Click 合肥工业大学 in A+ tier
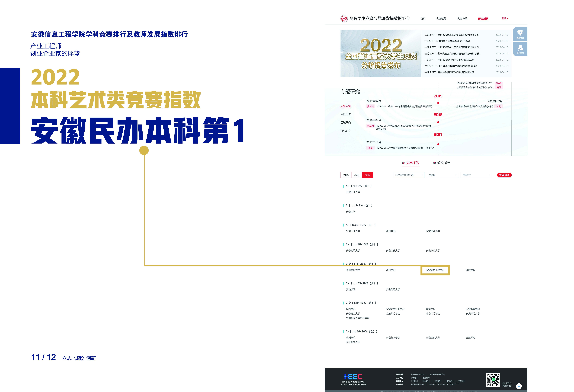Screen dimensions: 574x392 tap(353, 192)
